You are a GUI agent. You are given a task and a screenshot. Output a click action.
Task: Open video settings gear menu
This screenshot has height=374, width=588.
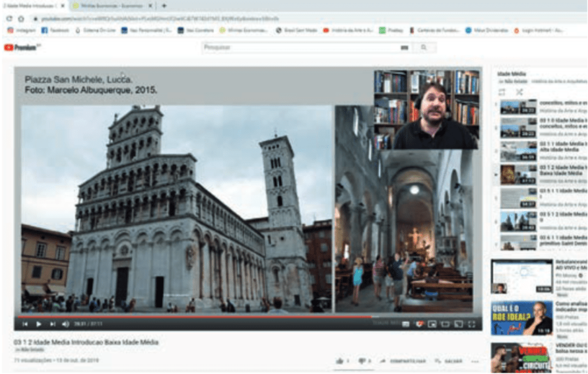419,324
